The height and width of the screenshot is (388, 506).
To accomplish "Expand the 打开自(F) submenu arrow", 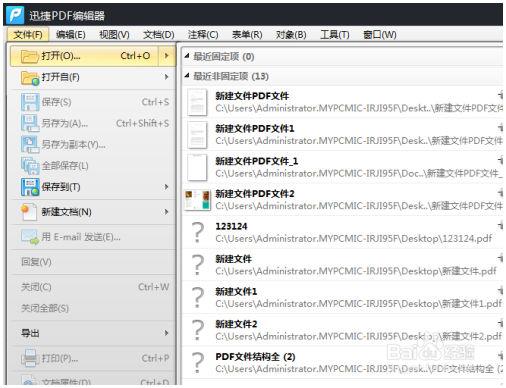I will (166, 77).
